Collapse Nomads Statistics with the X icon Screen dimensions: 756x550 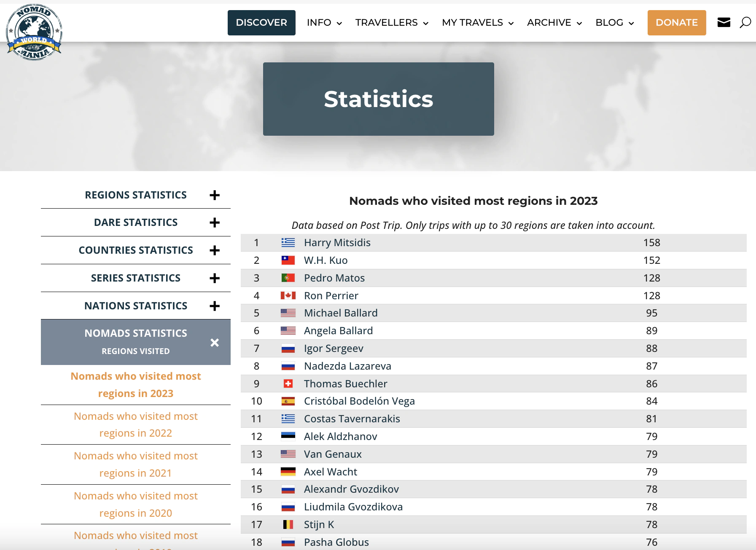tap(215, 343)
